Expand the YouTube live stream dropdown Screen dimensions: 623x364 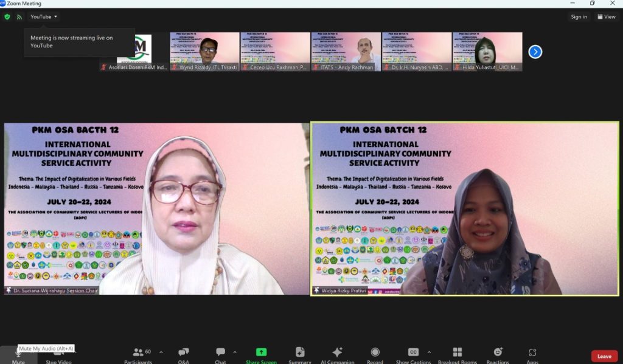point(44,17)
